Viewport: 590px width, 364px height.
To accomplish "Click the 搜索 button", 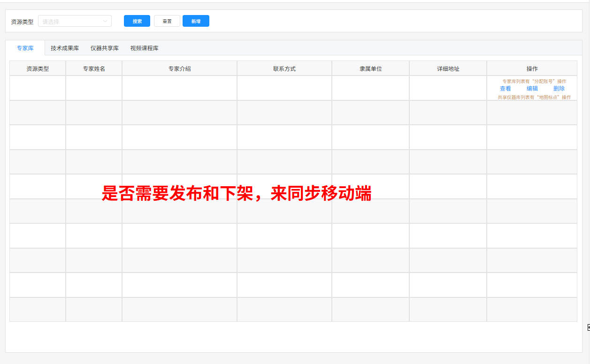I will pyautogui.click(x=137, y=21).
